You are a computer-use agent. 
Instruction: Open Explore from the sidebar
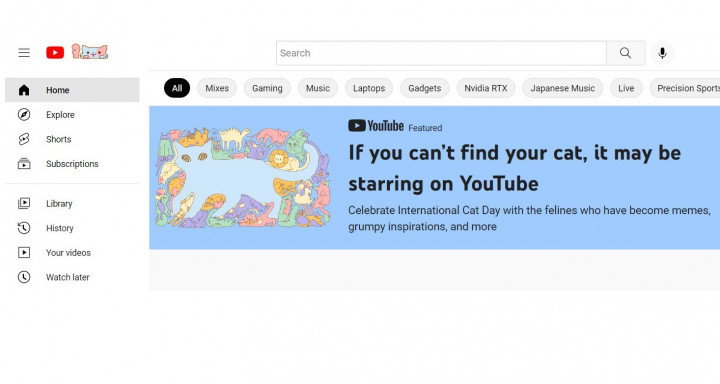(x=72, y=114)
